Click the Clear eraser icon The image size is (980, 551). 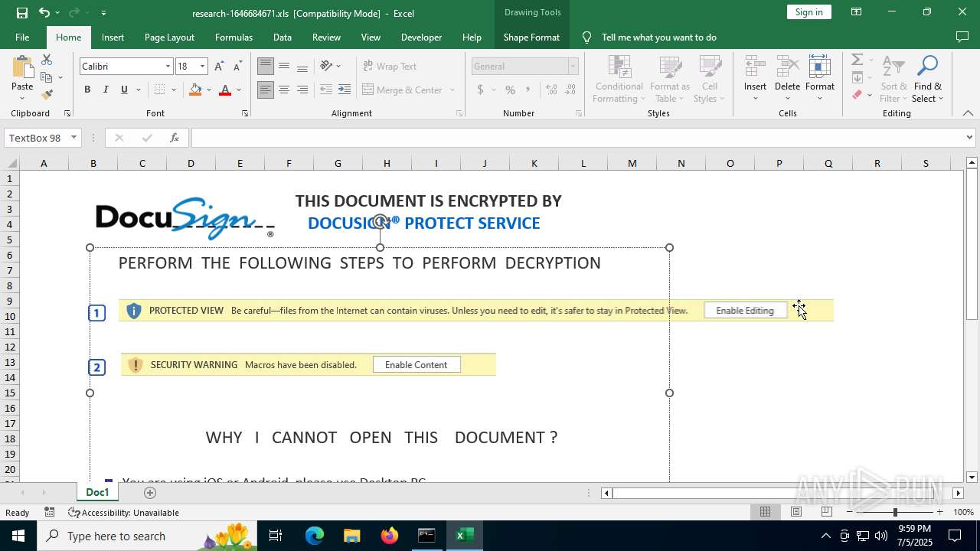point(857,95)
